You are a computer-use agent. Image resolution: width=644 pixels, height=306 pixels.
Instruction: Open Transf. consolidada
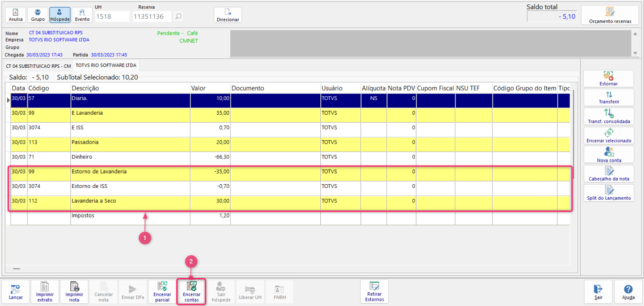point(609,116)
